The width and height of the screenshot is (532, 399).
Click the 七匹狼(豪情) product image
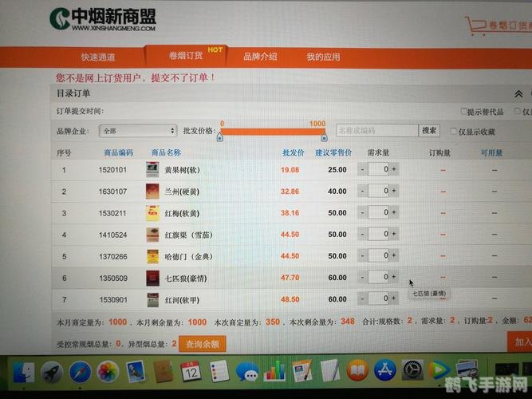click(152, 279)
